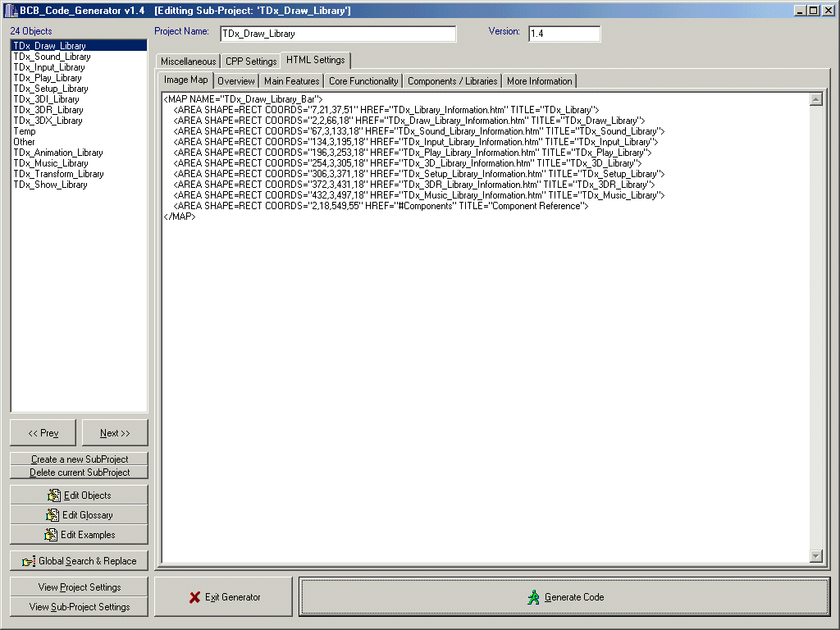The height and width of the screenshot is (630, 840).
Task: Create a new SubProject
Action: (79, 459)
